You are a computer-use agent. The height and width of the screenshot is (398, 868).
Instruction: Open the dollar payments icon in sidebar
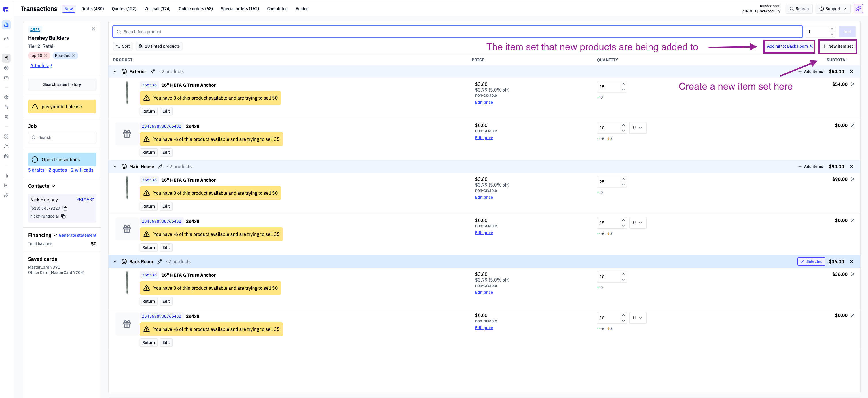[x=6, y=68]
